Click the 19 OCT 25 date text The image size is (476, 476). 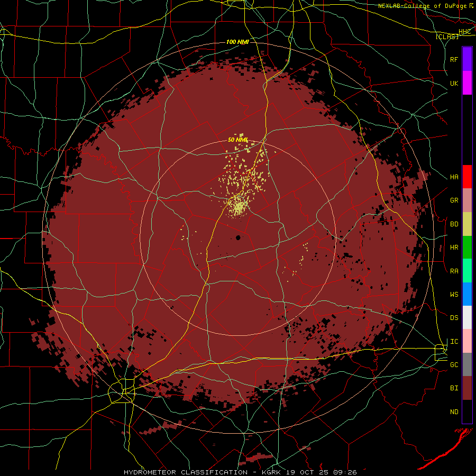[308, 472]
